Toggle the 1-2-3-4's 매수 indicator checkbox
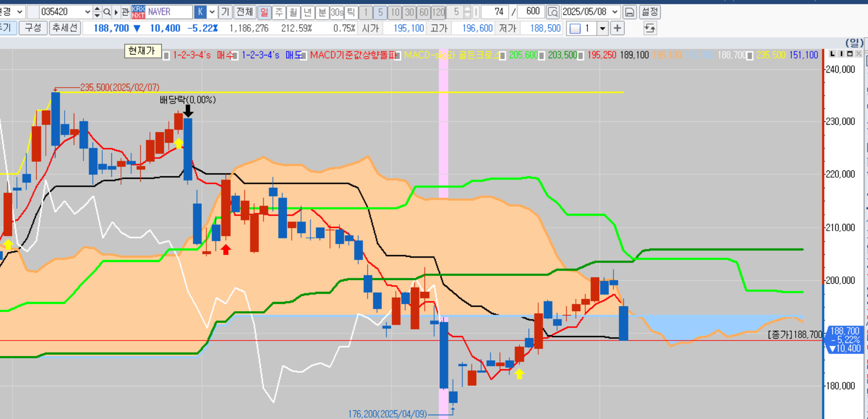Screen dimensions: 868x419 point(166,56)
